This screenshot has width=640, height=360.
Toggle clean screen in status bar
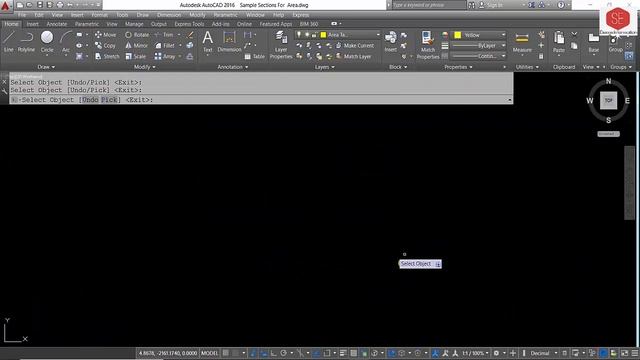click(x=625, y=353)
